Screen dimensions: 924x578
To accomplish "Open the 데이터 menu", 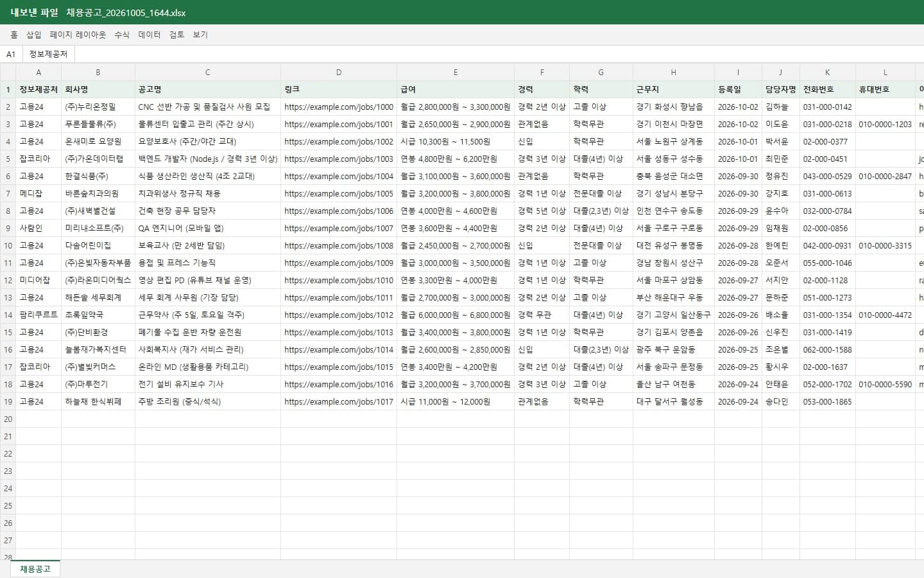I will (150, 35).
